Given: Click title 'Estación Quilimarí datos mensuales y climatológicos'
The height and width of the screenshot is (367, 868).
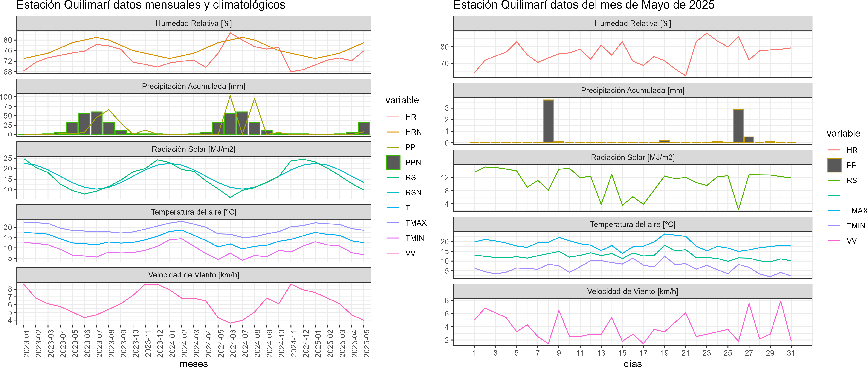Looking at the screenshot, I should (151, 5).
